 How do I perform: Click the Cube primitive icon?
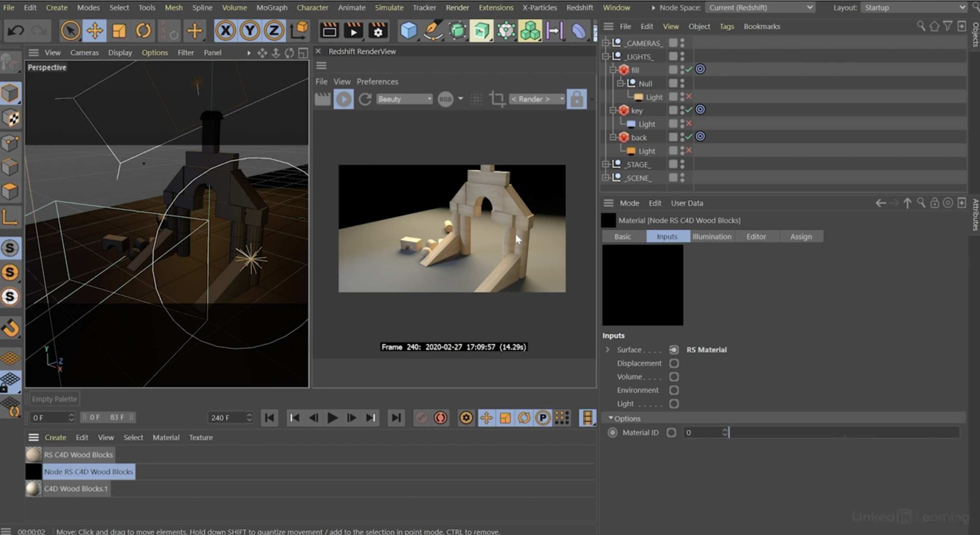pos(408,30)
